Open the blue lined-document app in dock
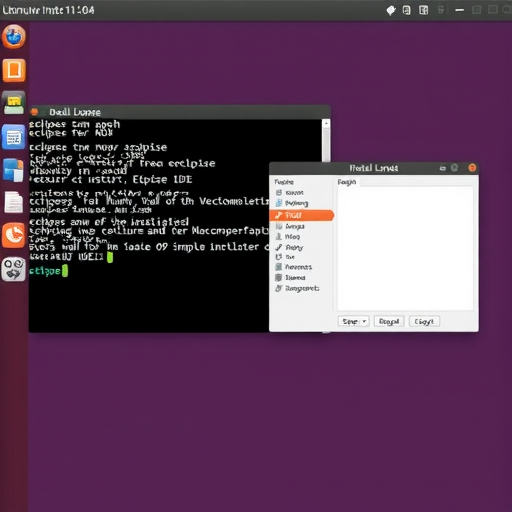The height and width of the screenshot is (512, 512). [x=13, y=137]
